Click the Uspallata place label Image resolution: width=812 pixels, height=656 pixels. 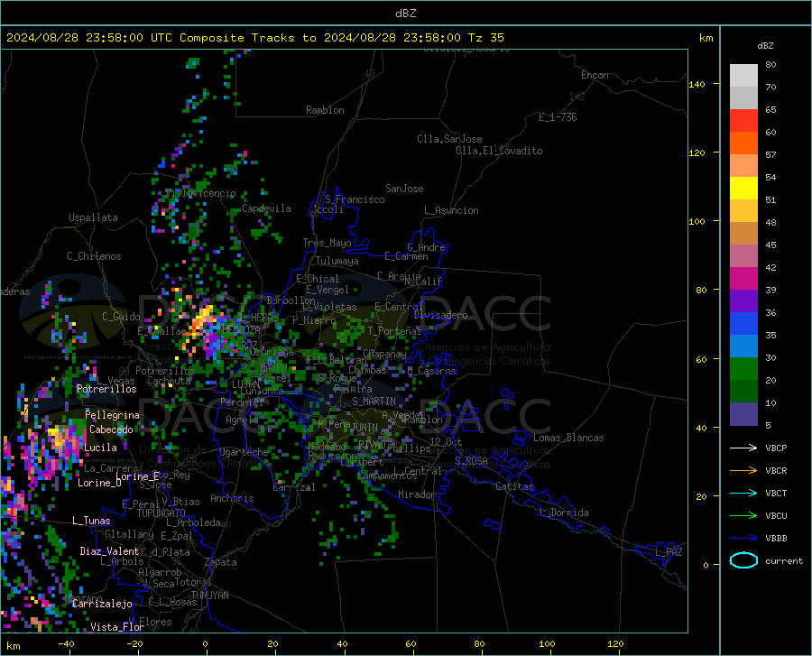click(x=93, y=217)
